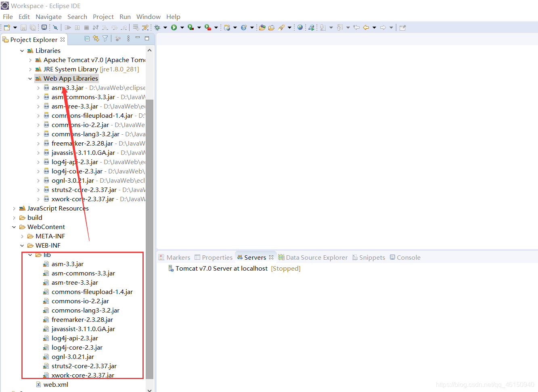The height and width of the screenshot is (392, 538).
Task: Select Tomcat v7.0 Server at localhost
Action: point(221,269)
